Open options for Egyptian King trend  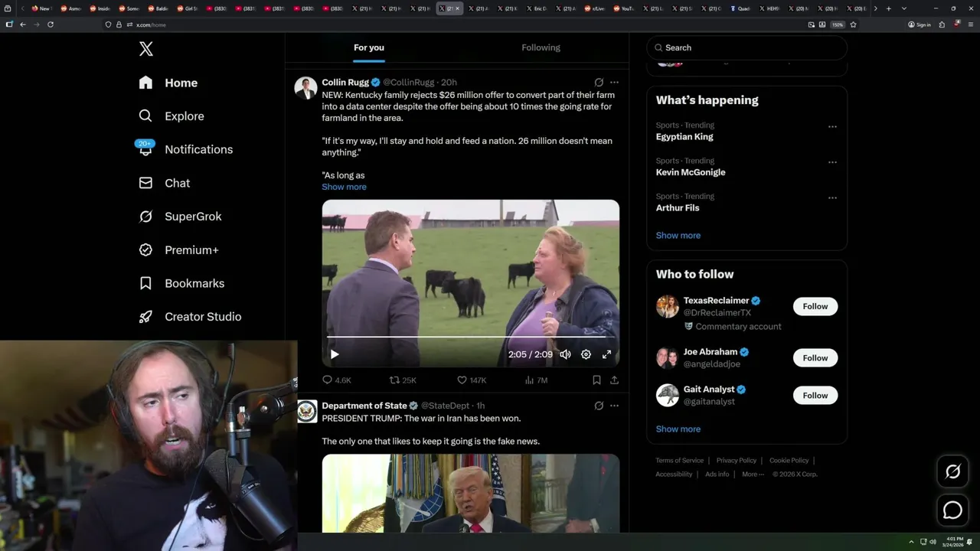832,127
